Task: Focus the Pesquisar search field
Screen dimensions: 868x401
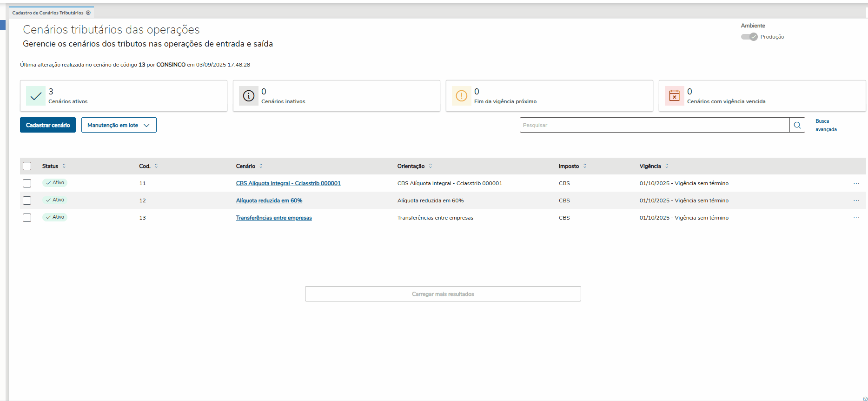Action: [x=654, y=125]
